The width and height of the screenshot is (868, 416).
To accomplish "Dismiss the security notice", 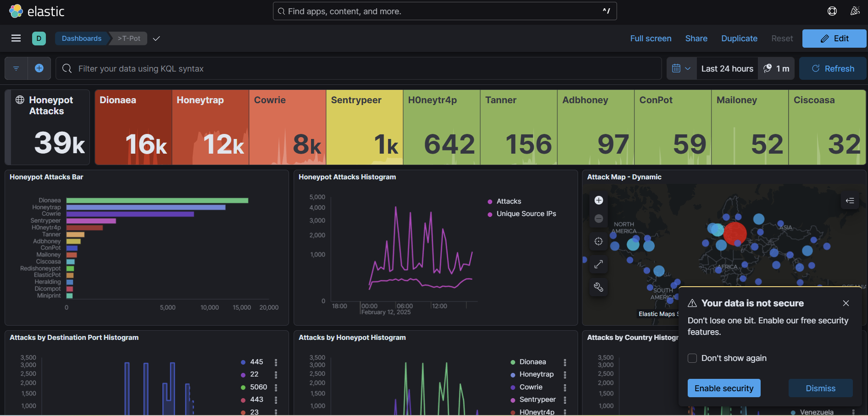I will [820, 388].
